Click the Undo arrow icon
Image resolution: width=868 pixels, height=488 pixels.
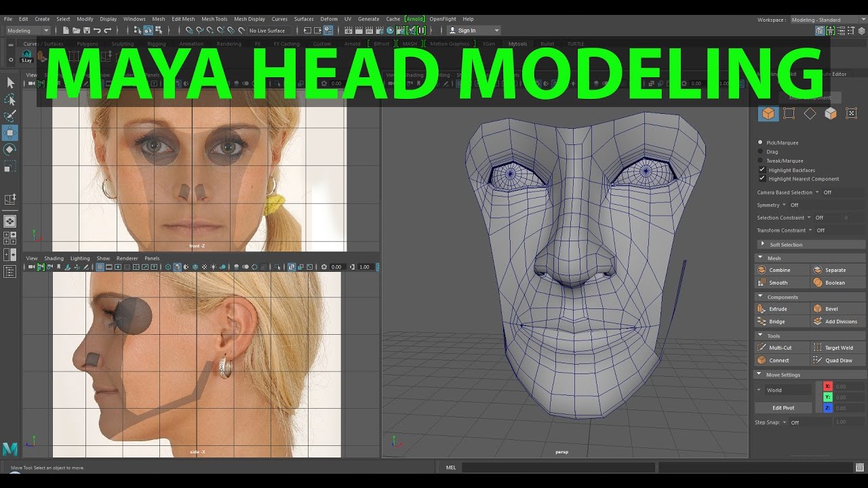pyautogui.click(x=97, y=30)
